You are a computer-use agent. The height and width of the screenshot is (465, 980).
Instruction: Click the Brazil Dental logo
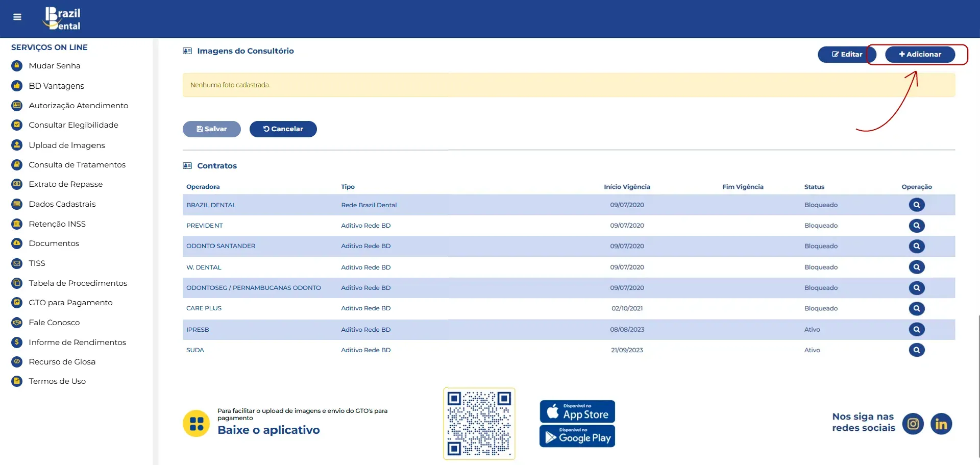(x=62, y=19)
